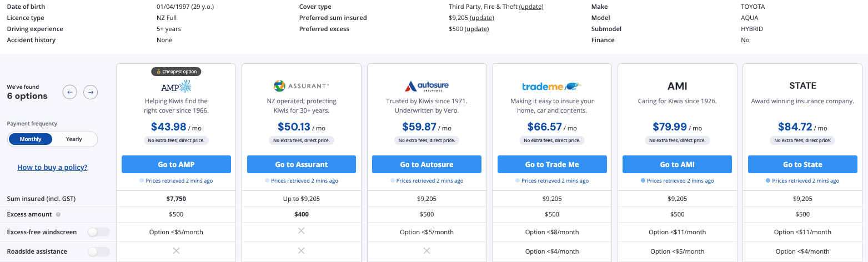Click Go to AMP button
The height and width of the screenshot is (262, 868).
pyautogui.click(x=176, y=164)
